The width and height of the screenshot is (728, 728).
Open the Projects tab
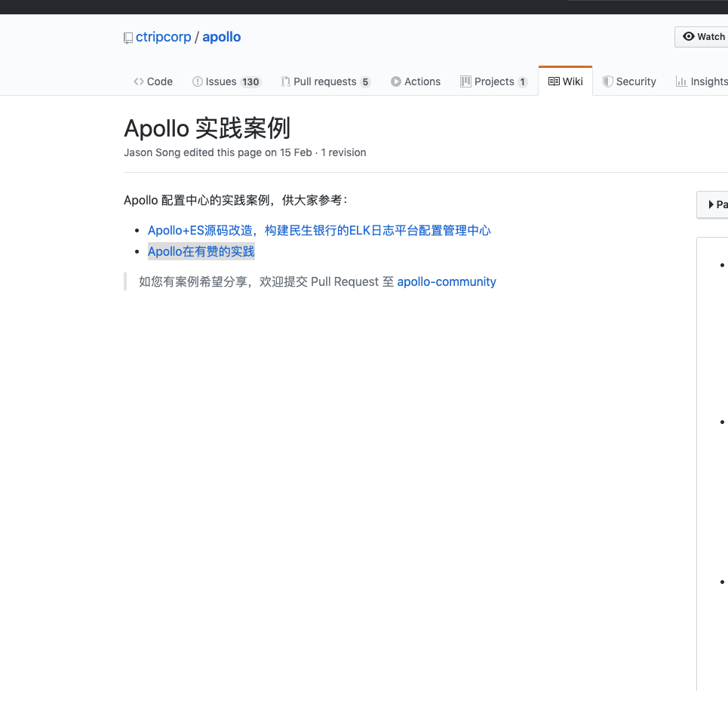coord(494,81)
